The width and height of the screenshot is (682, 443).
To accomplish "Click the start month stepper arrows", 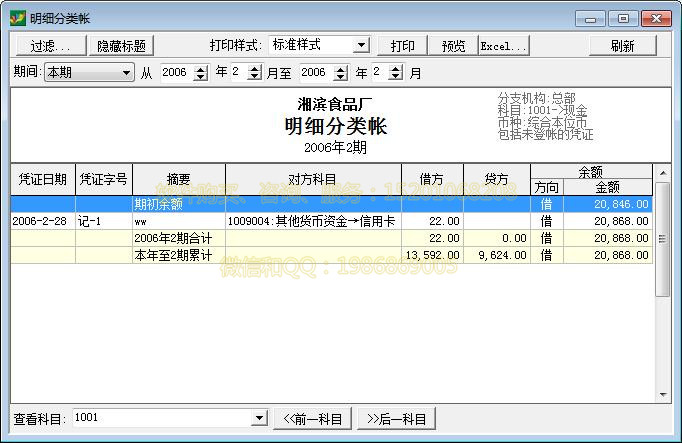I will click(255, 73).
